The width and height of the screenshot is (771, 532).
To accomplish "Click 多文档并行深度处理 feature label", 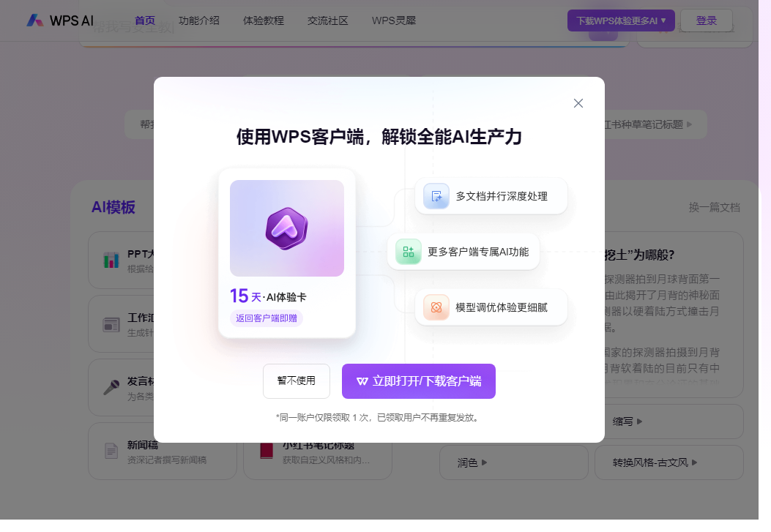I will [x=502, y=196].
